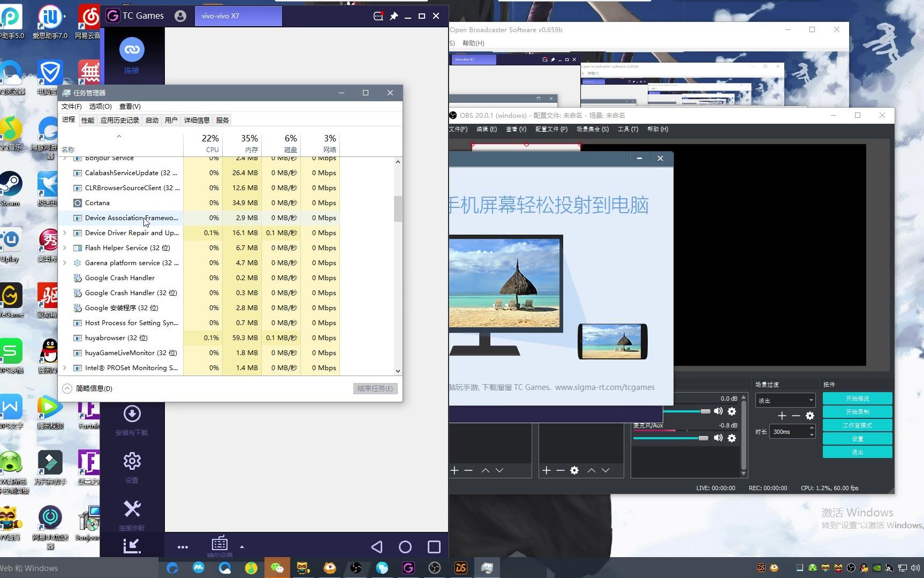Open the keyboard 键位设置 icon in TC Games
The height and width of the screenshot is (578, 924).
tap(219, 544)
